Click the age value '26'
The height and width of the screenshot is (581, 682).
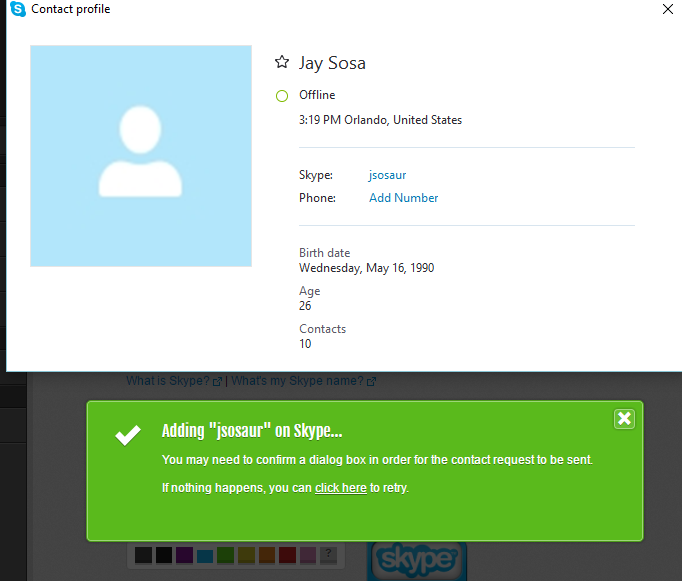tap(305, 306)
